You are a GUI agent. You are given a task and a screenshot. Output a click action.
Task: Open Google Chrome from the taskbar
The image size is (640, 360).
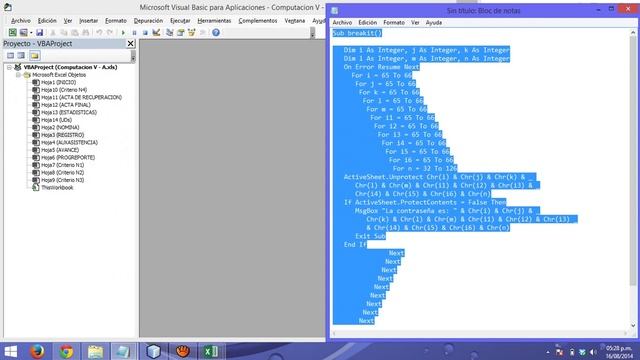click(x=66, y=351)
